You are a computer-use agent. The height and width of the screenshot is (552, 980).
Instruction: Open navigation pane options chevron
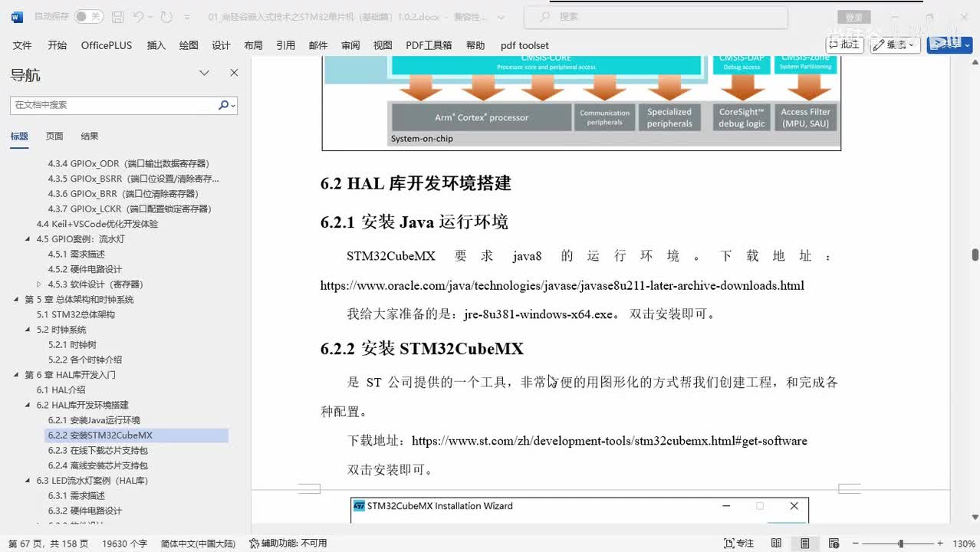tap(205, 74)
